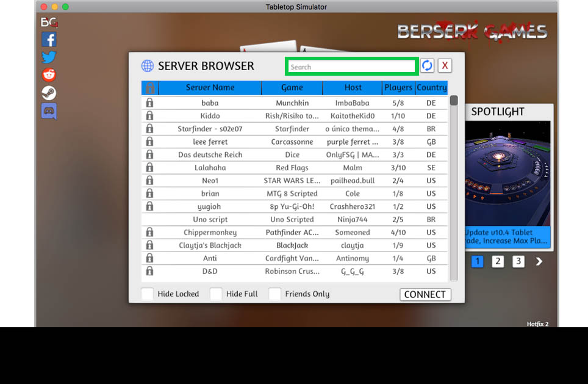Select Spotlight page 3
The width and height of the screenshot is (588, 384).
pyautogui.click(x=518, y=261)
